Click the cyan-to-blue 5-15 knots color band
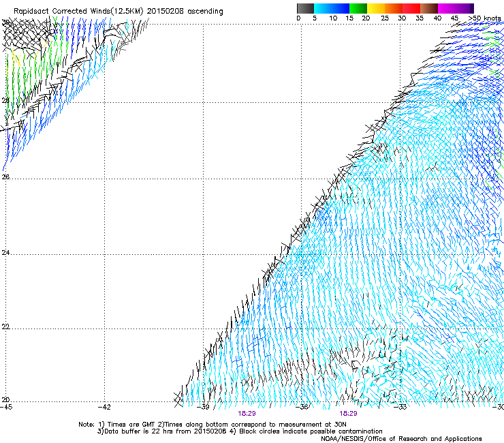This screenshot has width=504, height=443. tap(332, 8)
